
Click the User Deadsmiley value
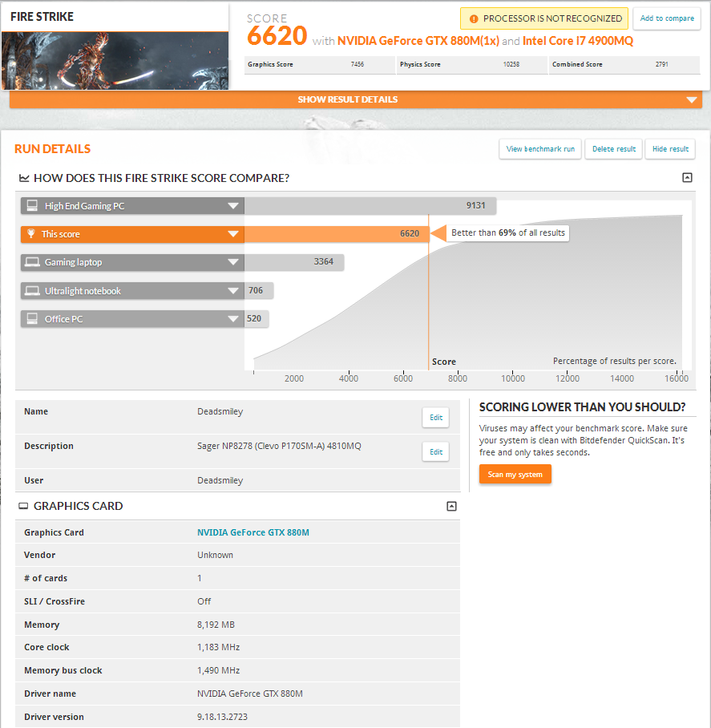point(220,480)
